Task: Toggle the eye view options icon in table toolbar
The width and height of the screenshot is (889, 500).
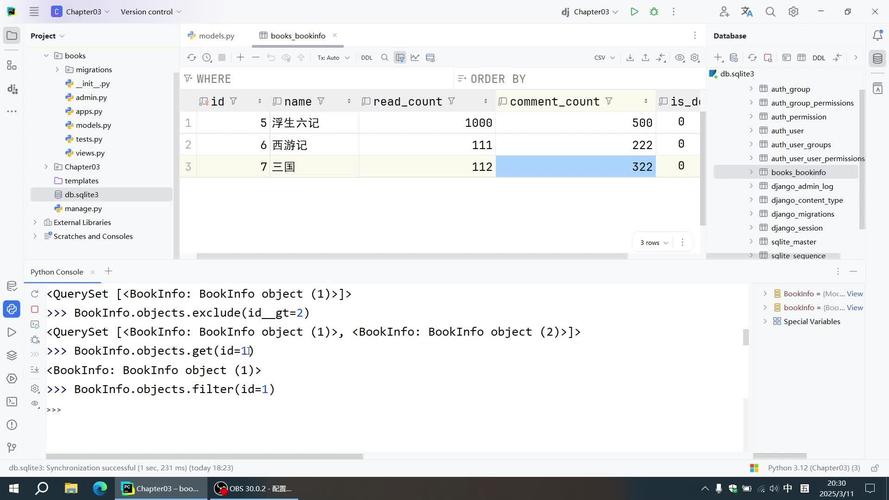Action: point(679,58)
